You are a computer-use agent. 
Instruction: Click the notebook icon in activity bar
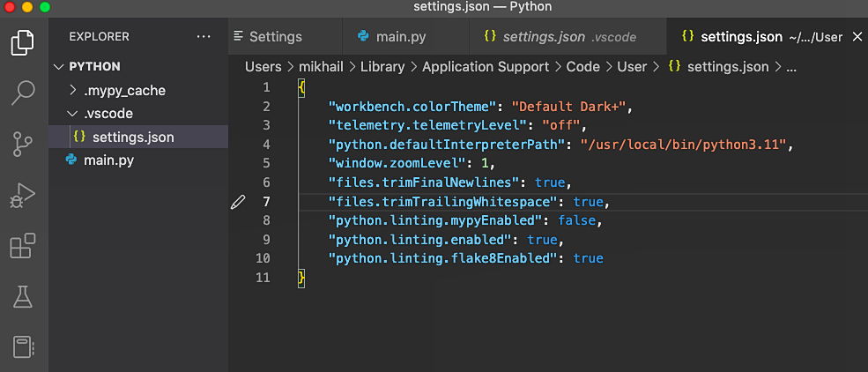23,346
